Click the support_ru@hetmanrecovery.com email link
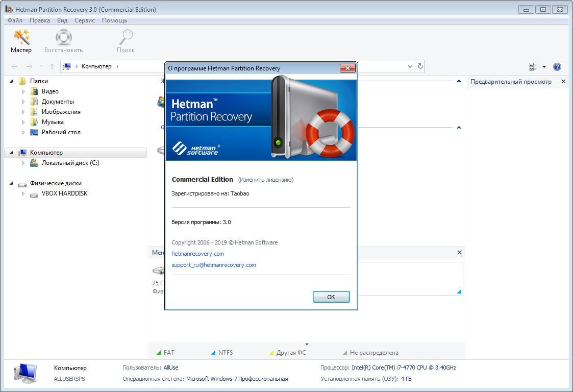 [214, 265]
